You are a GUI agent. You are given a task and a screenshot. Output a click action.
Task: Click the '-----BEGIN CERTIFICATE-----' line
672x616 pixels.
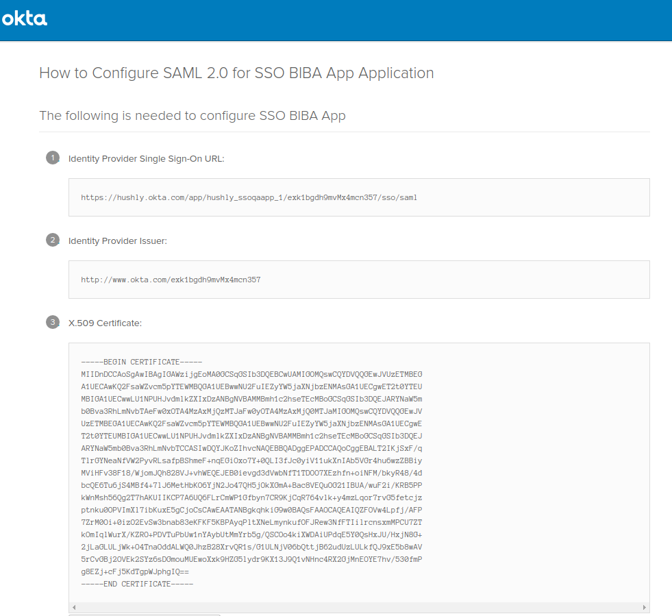pos(141,362)
